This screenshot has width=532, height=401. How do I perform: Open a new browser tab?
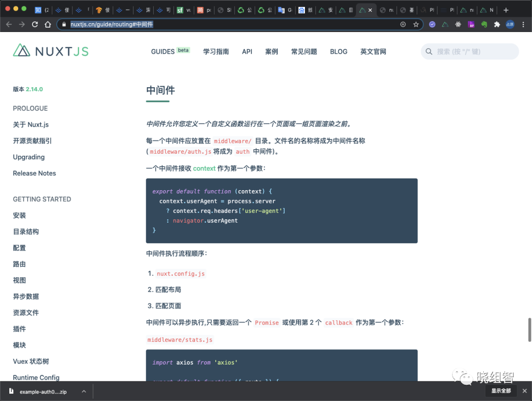click(x=506, y=10)
